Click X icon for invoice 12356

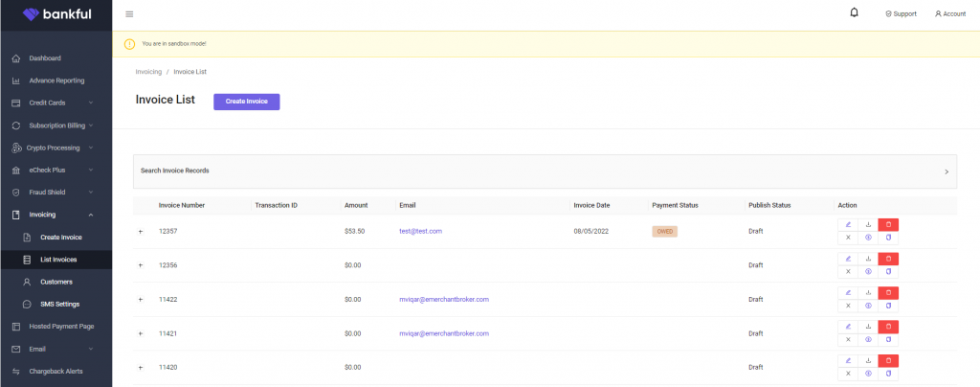pos(848,271)
